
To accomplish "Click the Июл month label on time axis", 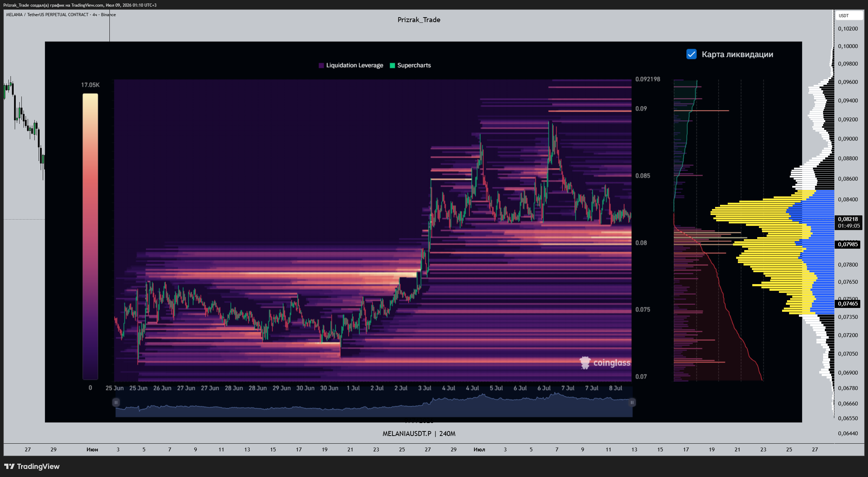I will click(479, 450).
